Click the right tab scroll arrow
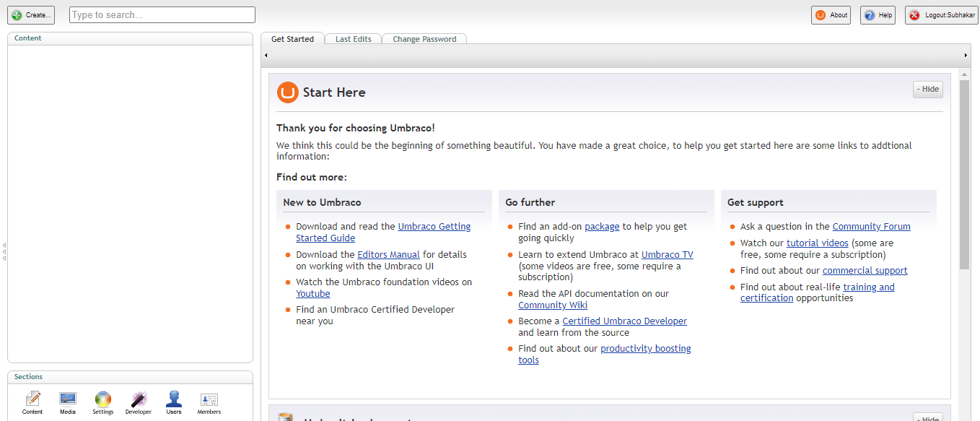Screen dimensions: 980x421 pos(966,56)
